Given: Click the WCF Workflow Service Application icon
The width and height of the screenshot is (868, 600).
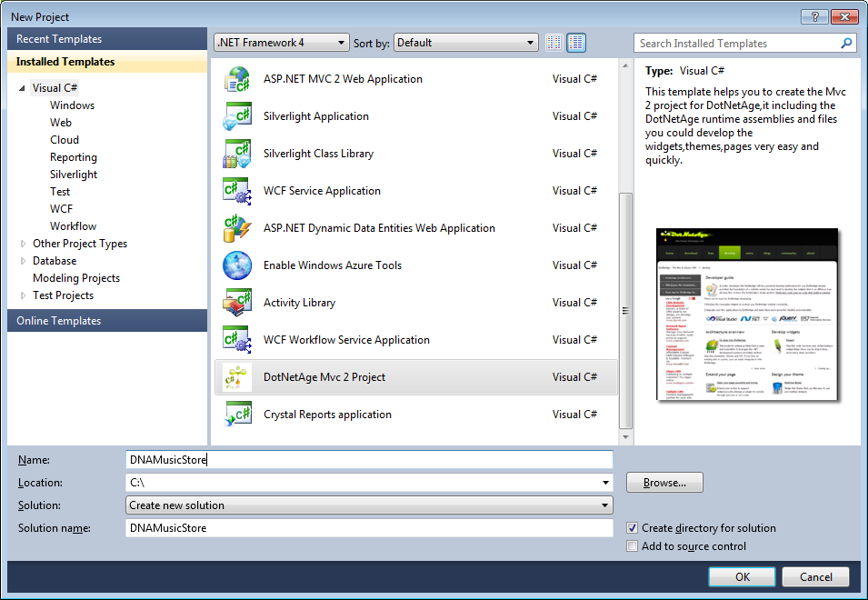Looking at the screenshot, I should point(237,340).
